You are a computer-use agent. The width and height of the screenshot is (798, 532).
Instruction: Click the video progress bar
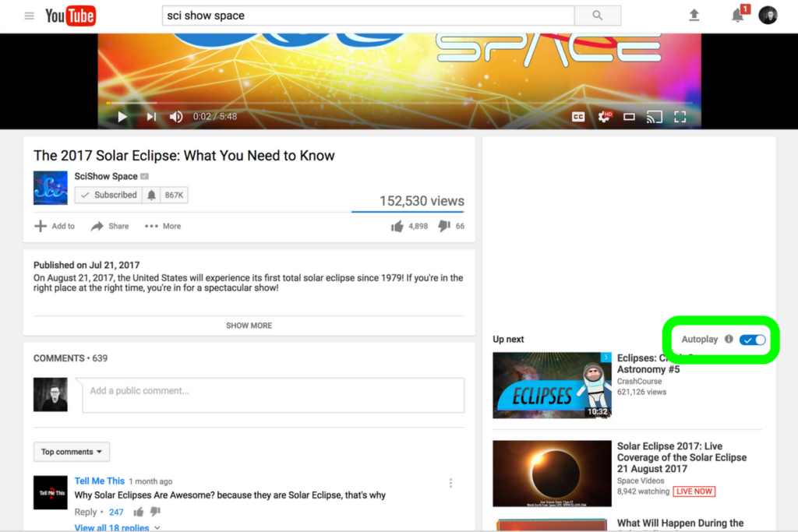390,103
